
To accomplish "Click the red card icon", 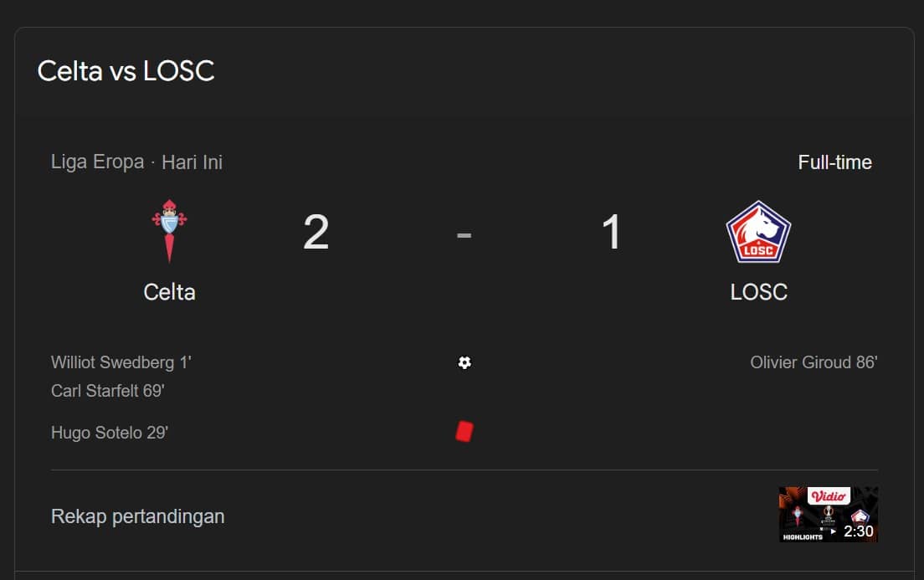I will click(465, 431).
